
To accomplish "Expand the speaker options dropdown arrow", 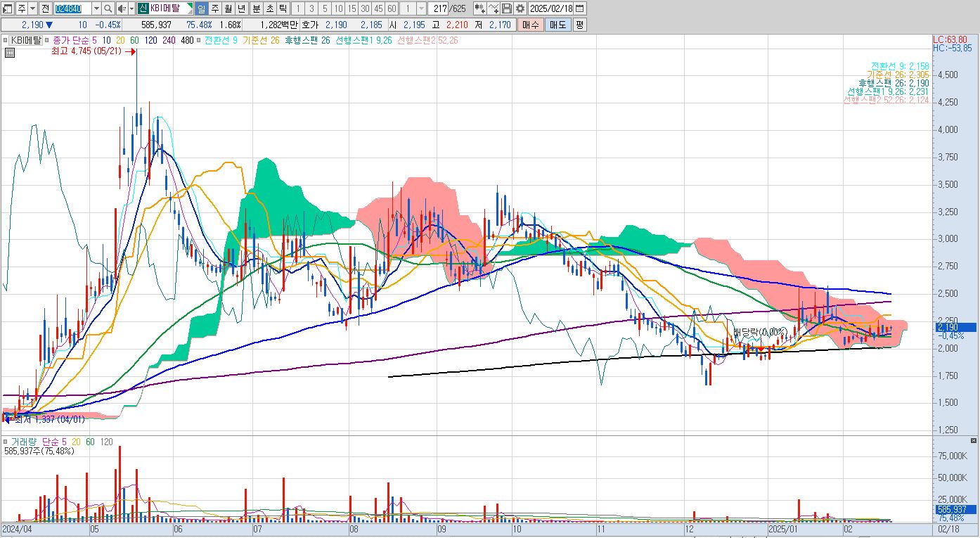I will point(131,8).
